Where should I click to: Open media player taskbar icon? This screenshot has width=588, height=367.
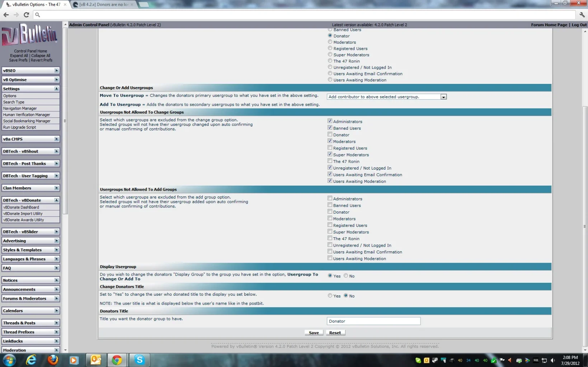pos(74,360)
